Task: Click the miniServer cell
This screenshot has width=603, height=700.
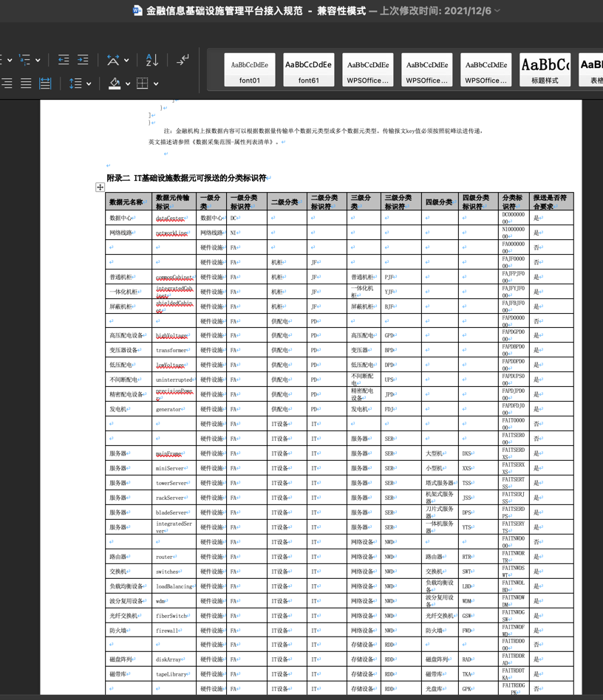Action: pos(174,468)
